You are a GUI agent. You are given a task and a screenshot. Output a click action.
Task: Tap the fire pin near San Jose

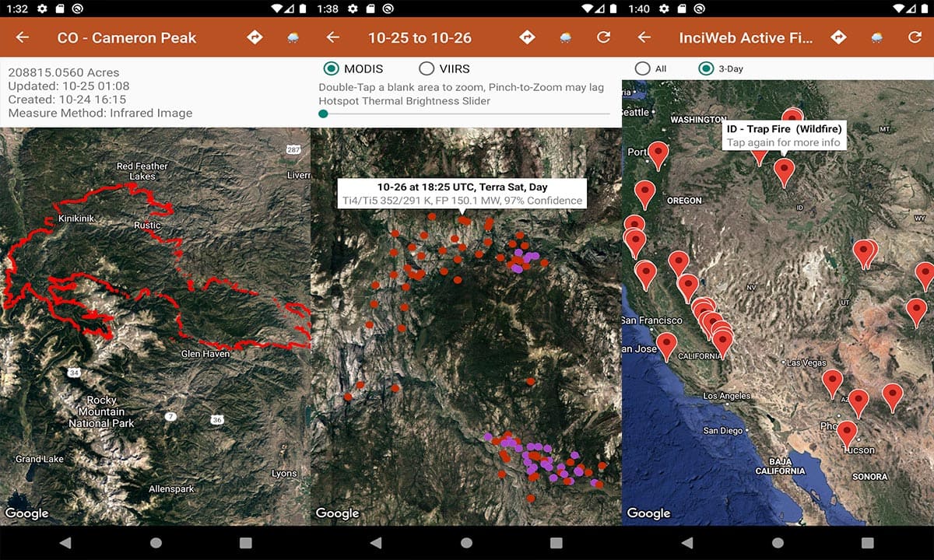pos(666,346)
